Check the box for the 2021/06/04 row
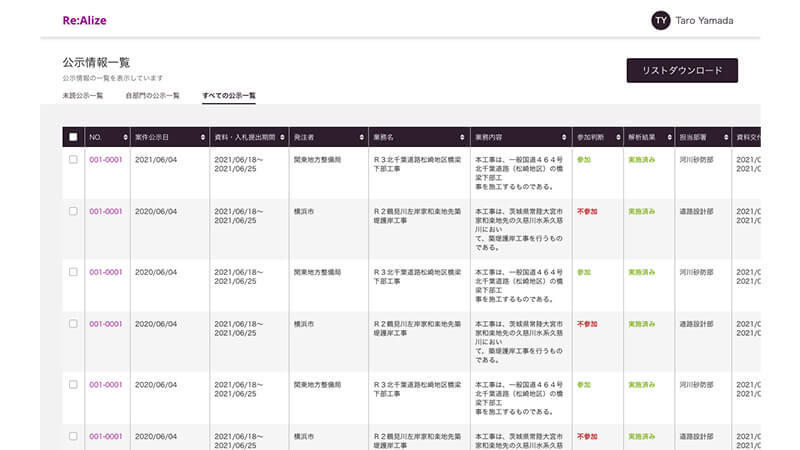Screen dimensions: 800x450 pos(73,160)
